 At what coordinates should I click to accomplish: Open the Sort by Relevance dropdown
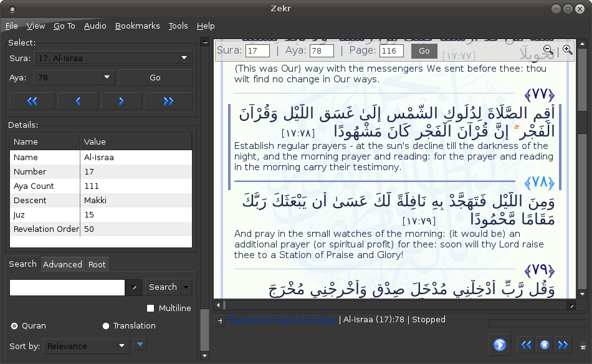click(x=86, y=346)
